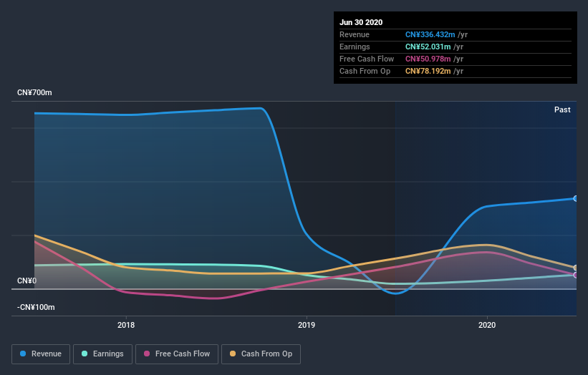Select the 2020 x-axis label
588x375 pixels.
pos(487,325)
